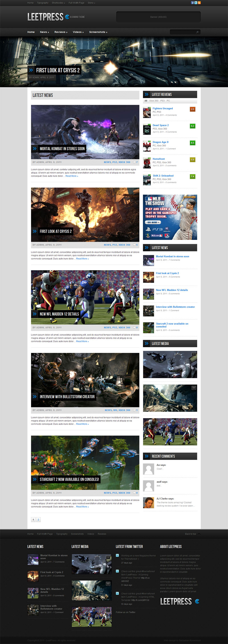Click the Dragon Age II cover thumbnail

point(147,146)
